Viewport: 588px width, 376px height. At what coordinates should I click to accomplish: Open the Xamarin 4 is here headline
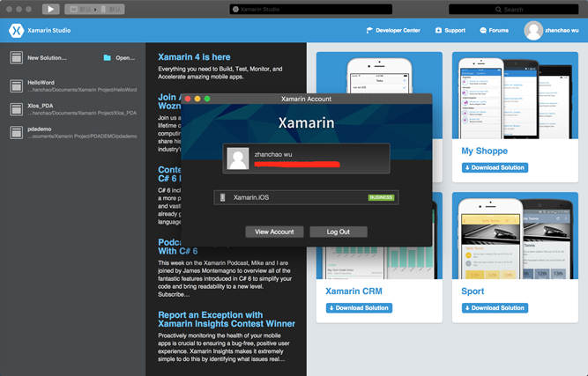(x=194, y=57)
